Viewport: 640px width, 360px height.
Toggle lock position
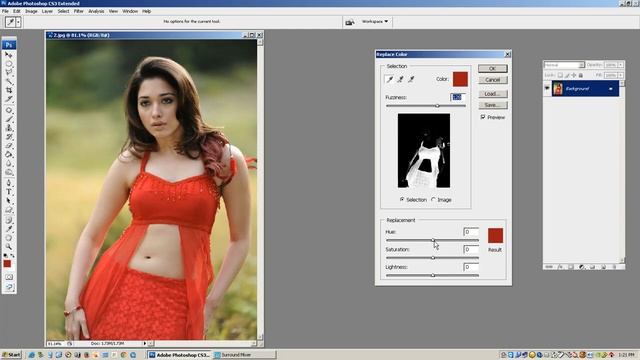click(574, 75)
